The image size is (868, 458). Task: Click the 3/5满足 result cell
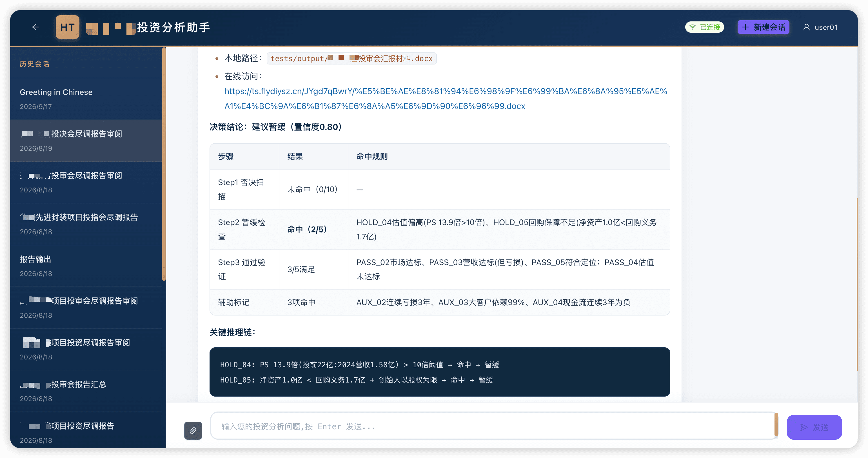point(313,269)
